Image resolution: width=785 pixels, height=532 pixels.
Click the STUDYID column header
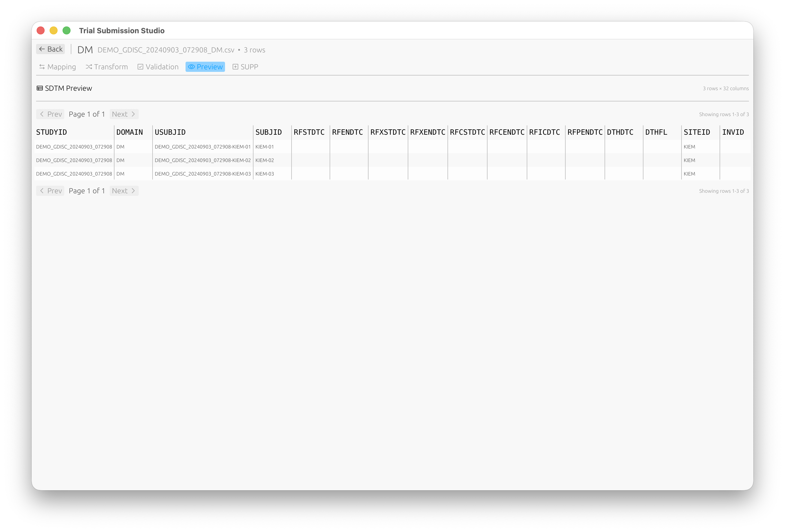tap(52, 132)
